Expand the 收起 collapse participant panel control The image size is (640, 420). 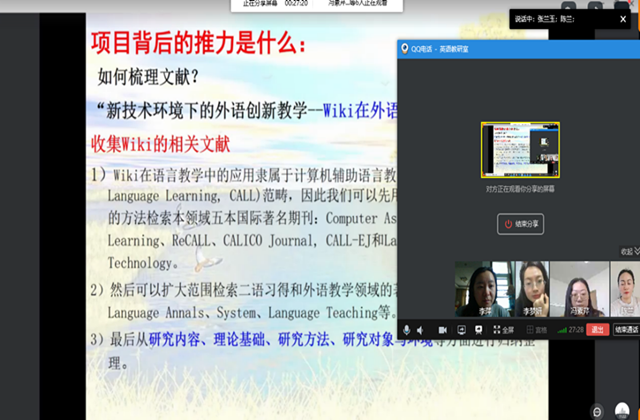click(x=626, y=251)
